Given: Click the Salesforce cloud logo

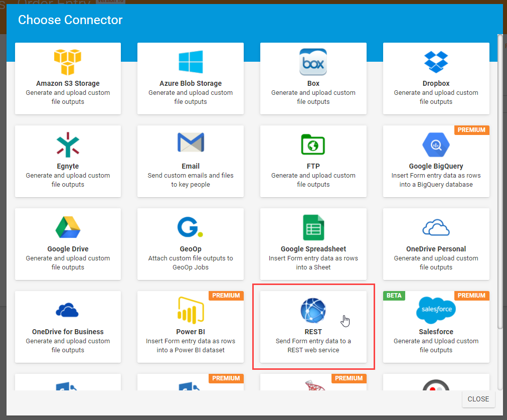Looking at the screenshot, I should (x=436, y=310).
